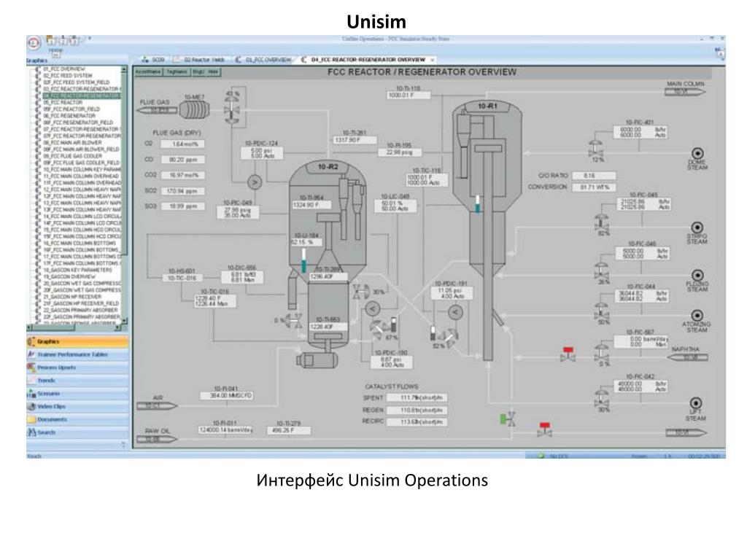Screen dimensions: 747x560
Task: Click the round Unisim application orb button
Action: click(x=34, y=43)
